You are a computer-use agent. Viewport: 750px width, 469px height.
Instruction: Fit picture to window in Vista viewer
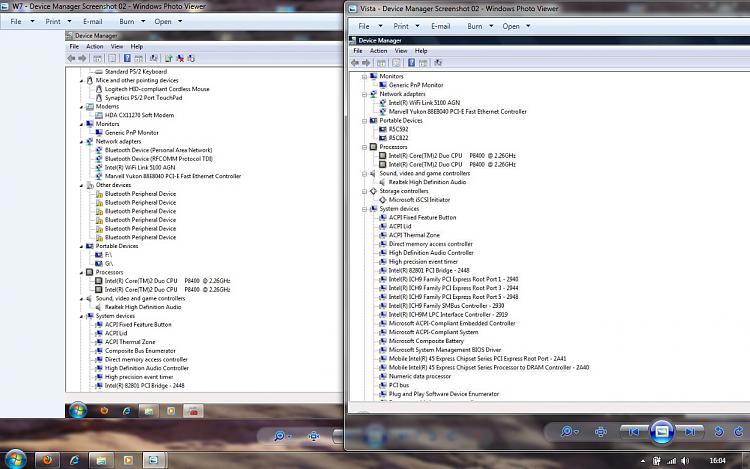pos(601,432)
